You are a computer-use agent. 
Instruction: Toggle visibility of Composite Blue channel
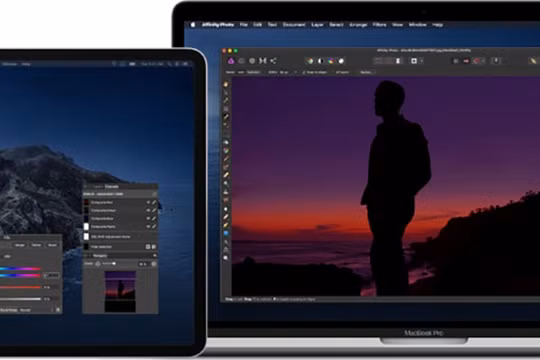pos(148,218)
